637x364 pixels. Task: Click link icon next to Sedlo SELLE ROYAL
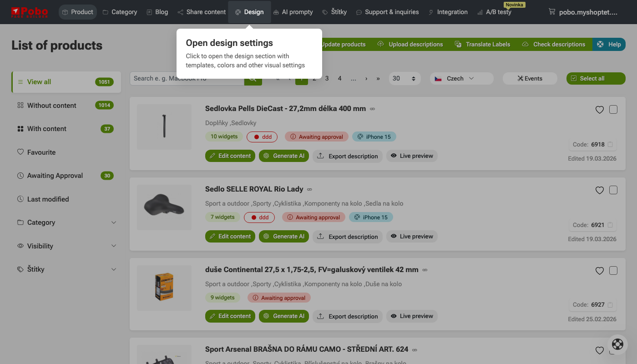click(309, 189)
